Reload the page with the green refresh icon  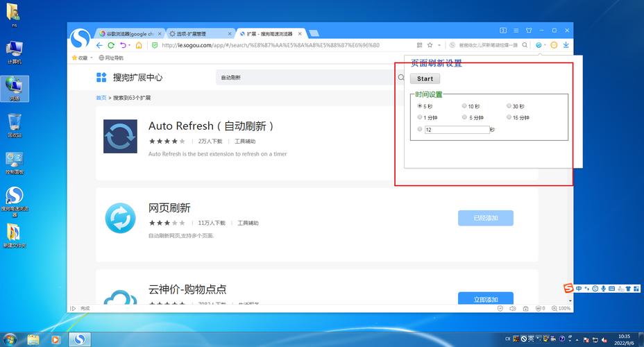pos(111,45)
